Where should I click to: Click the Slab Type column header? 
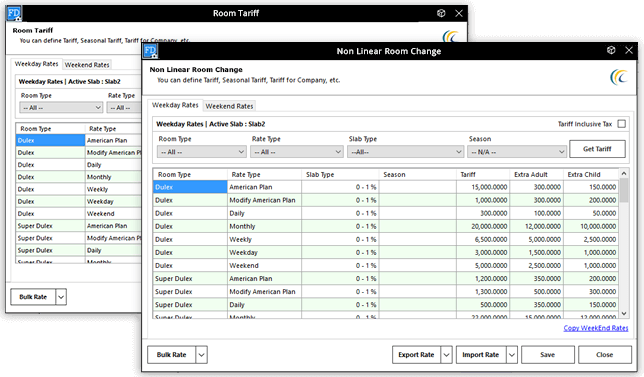340,175
